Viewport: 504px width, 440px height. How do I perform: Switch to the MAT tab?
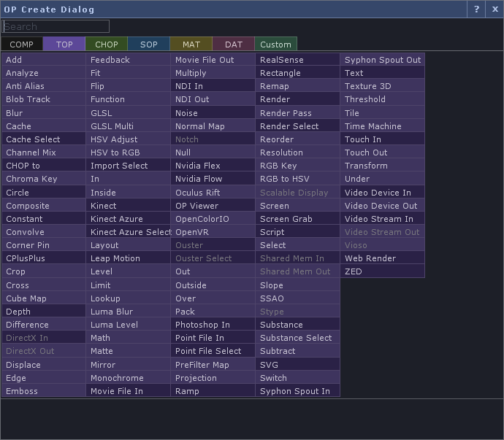pos(191,45)
